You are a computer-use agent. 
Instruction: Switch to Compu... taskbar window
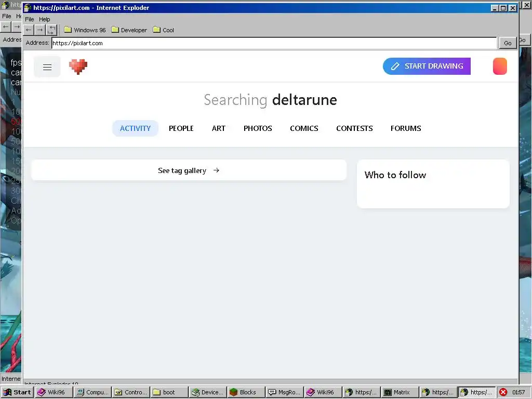coord(92,392)
